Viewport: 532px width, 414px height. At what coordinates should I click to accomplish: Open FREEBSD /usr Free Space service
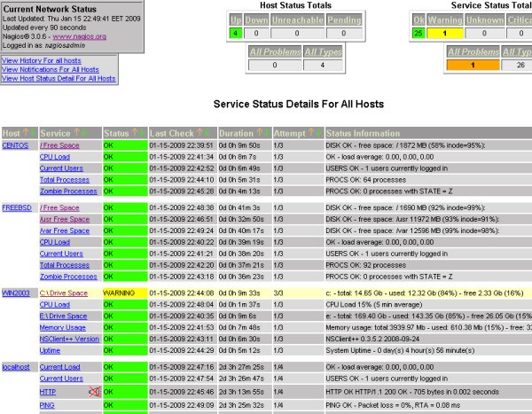pyautogui.click(x=65, y=220)
